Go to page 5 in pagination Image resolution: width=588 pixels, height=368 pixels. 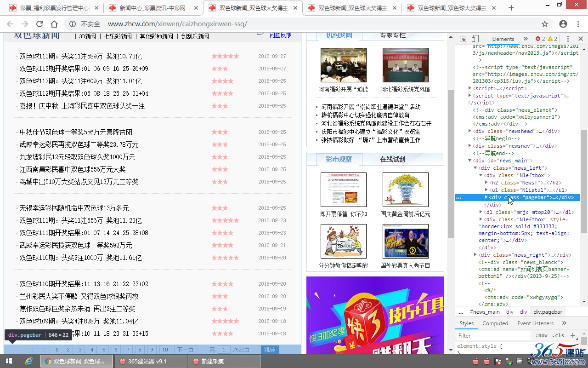[x=104, y=350]
